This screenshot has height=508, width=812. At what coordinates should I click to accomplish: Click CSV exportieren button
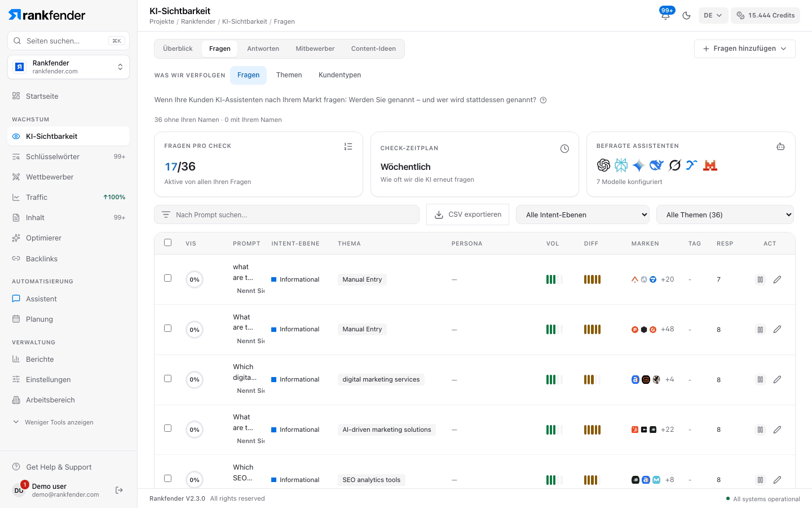pos(467,214)
